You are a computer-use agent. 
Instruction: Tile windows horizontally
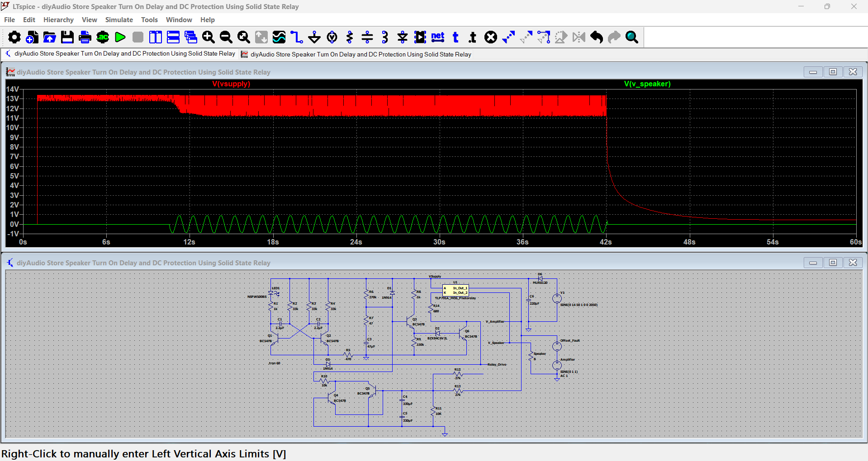point(173,37)
